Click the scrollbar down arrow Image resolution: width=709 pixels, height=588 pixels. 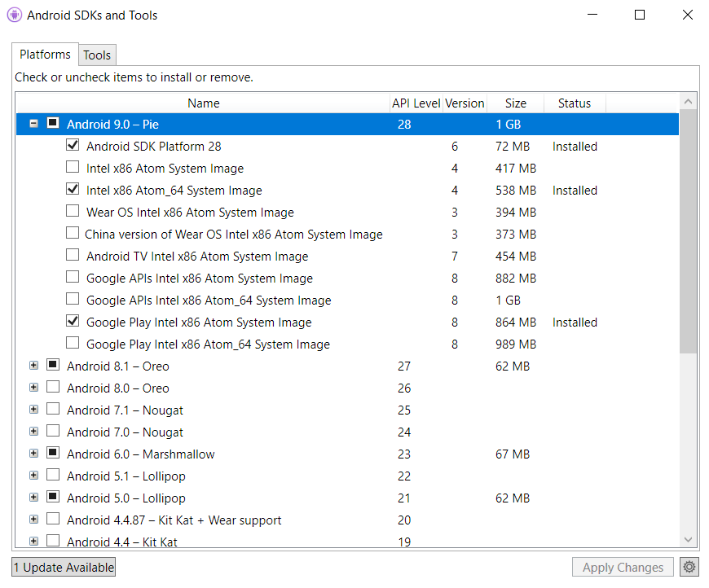[688, 539]
